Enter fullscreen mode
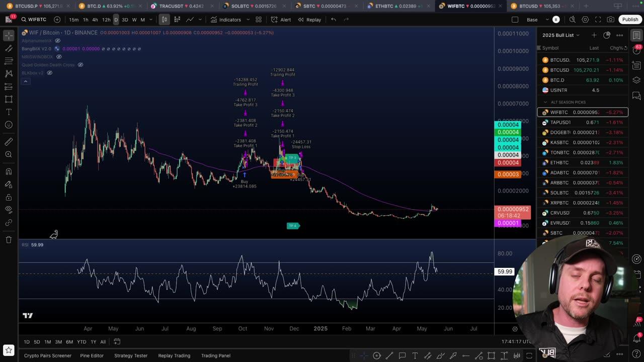Image resolution: width=644 pixels, height=362 pixels. [x=598, y=20]
